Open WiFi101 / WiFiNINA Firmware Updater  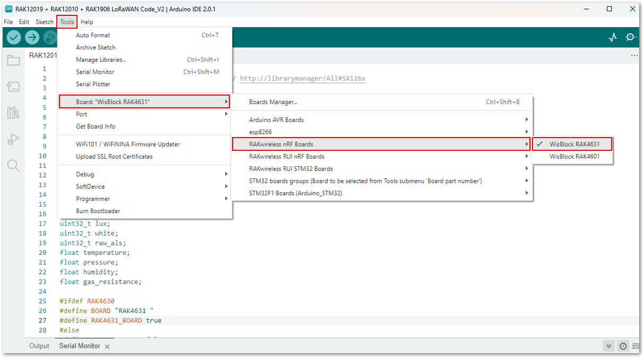pyautogui.click(x=144, y=144)
